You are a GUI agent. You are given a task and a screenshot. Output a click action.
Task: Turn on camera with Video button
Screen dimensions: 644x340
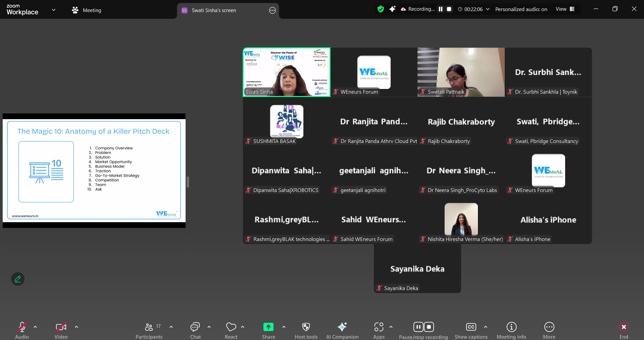click(61, 331)
